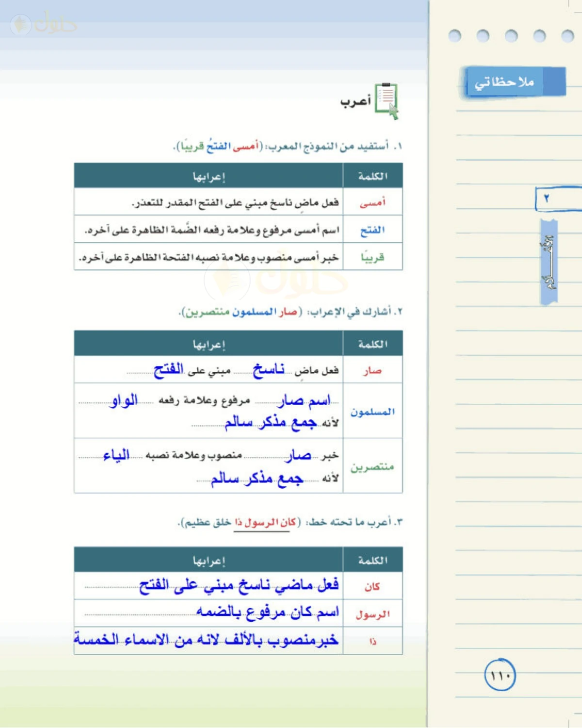Click the word المسلمون in second table
This screenshot has width=582, height=728.
(372, 412)
